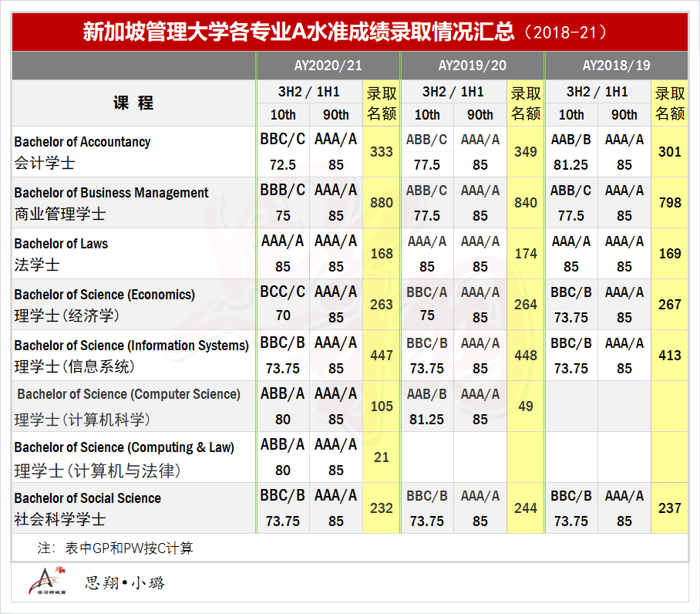Click Accountancy AY2018/19 score 81.25
The image size is (700, 614).
click(x=571, y=165)
